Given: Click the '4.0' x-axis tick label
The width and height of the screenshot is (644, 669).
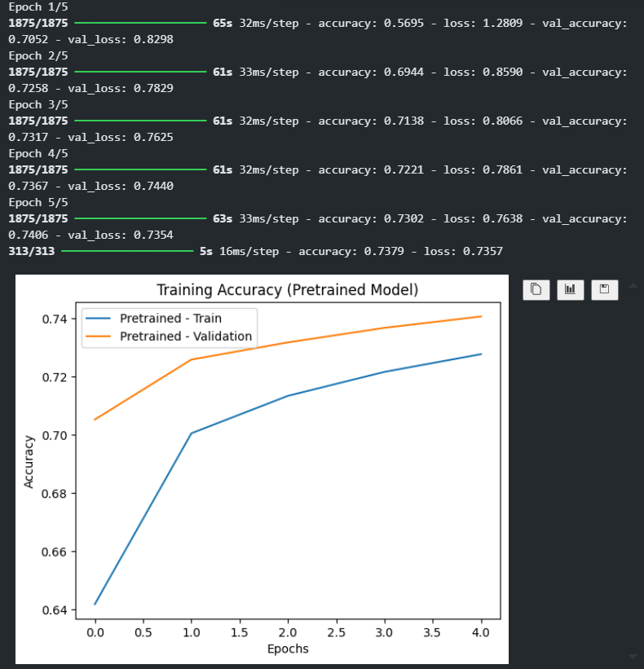Looking at the screenshot, I should (x=480, y=632).
